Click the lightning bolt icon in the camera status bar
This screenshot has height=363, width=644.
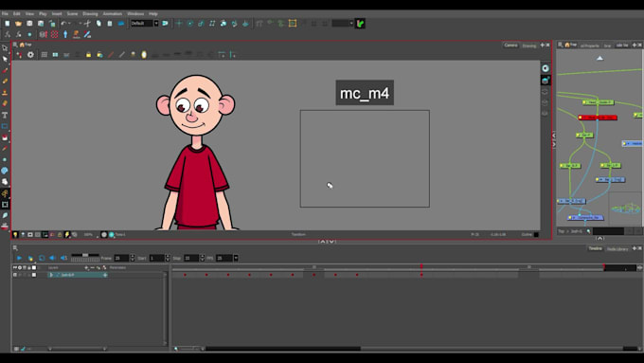67,235
